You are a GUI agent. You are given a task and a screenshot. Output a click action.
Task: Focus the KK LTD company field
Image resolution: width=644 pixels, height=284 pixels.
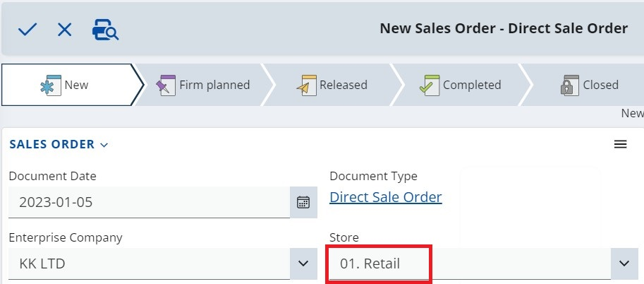pos(148,264)
